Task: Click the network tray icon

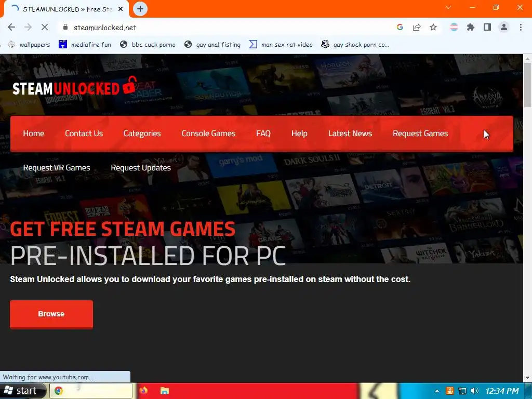Action: tap(462, 391)
